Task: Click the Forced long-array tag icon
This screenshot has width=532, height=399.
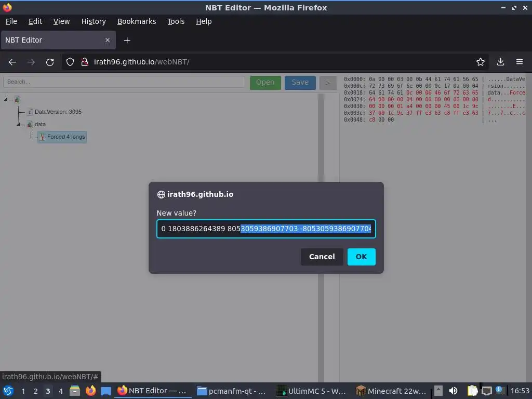Action: pyautogui.click(x=42, y=137)
